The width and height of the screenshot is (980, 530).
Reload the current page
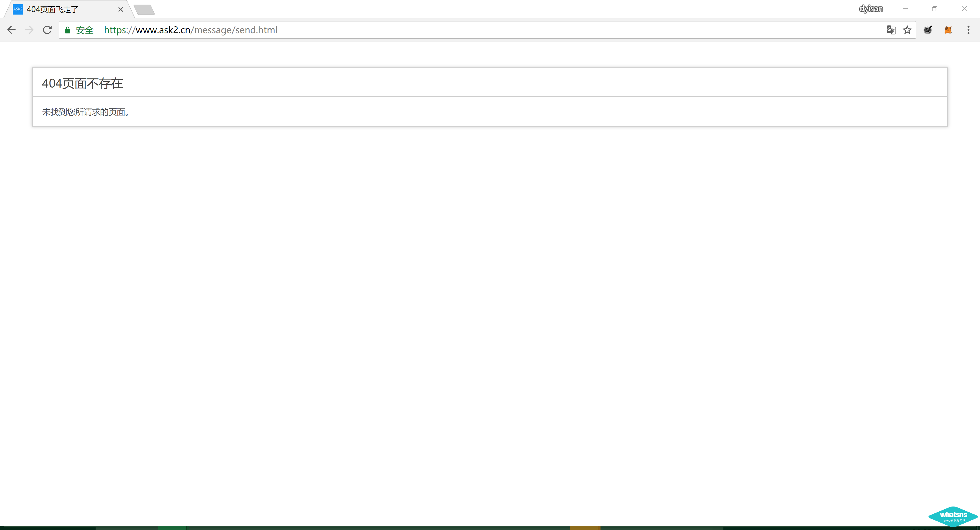[47, 30]
